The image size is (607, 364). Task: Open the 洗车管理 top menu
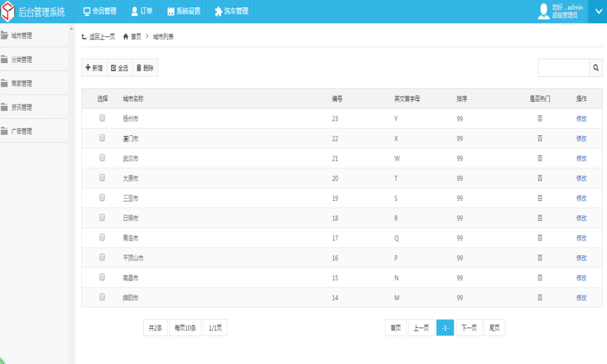(x=231, y=11)
